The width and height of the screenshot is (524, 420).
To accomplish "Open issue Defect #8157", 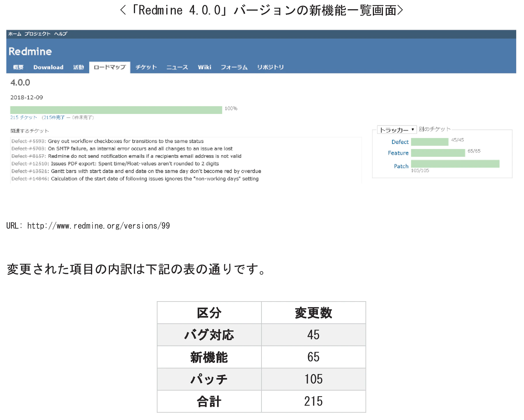I will pos(28,156).
